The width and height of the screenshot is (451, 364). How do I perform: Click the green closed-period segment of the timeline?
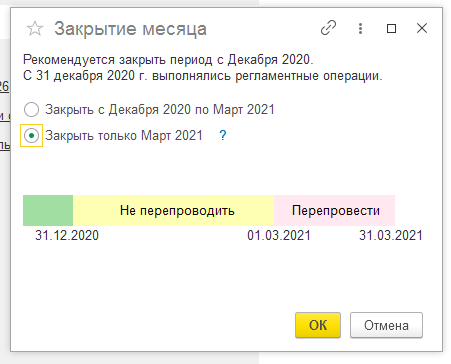click(x=48, y=210)
